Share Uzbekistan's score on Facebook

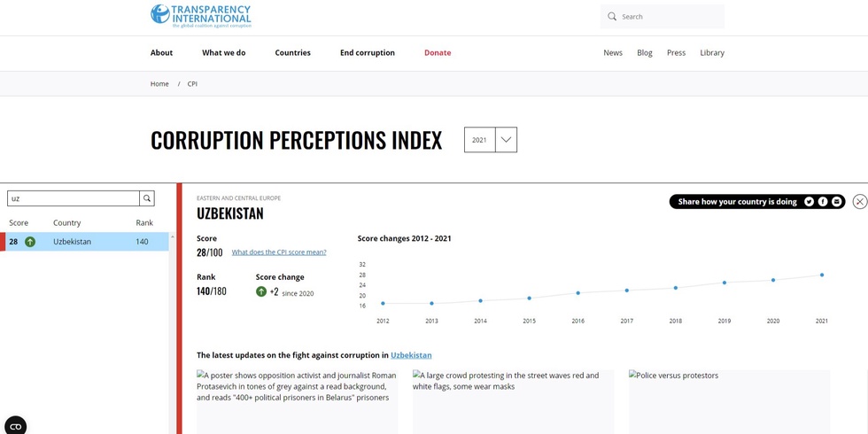coord(823,202)
